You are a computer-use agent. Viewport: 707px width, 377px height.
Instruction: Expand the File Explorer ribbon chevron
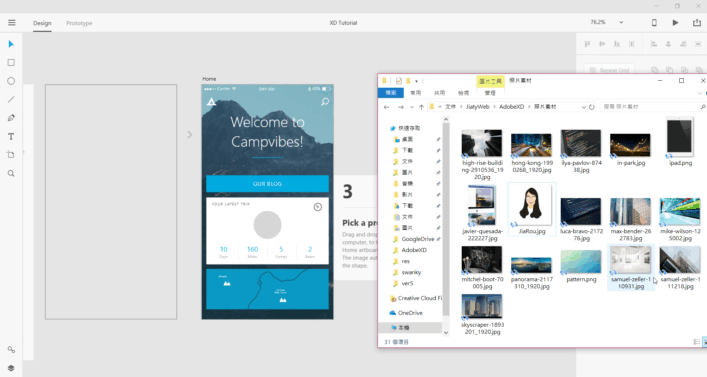[700, 93]
